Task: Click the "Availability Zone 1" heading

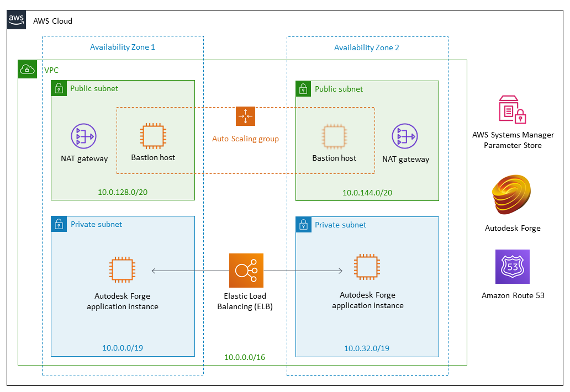Action: click(x=123, y=47)
